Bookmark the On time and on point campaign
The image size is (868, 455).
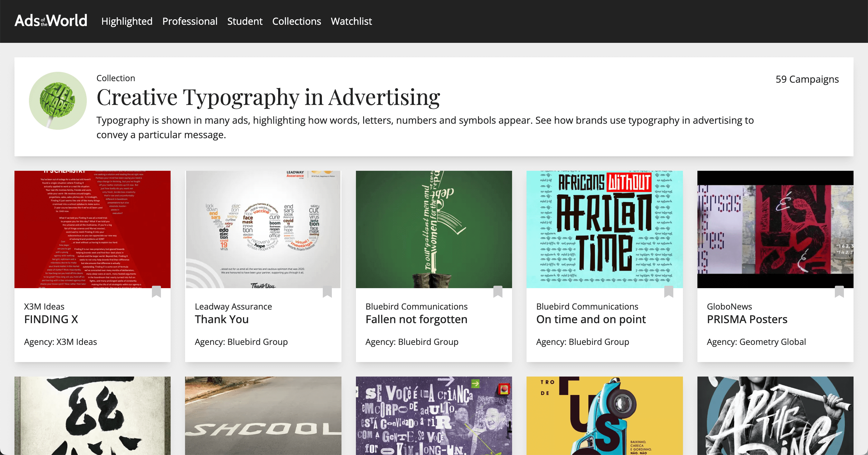(668, 293)
